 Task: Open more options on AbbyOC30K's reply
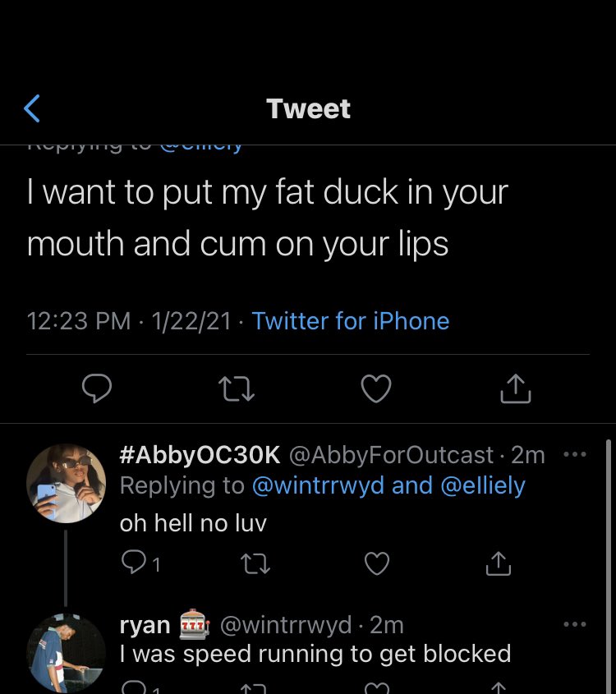point(575,453)
